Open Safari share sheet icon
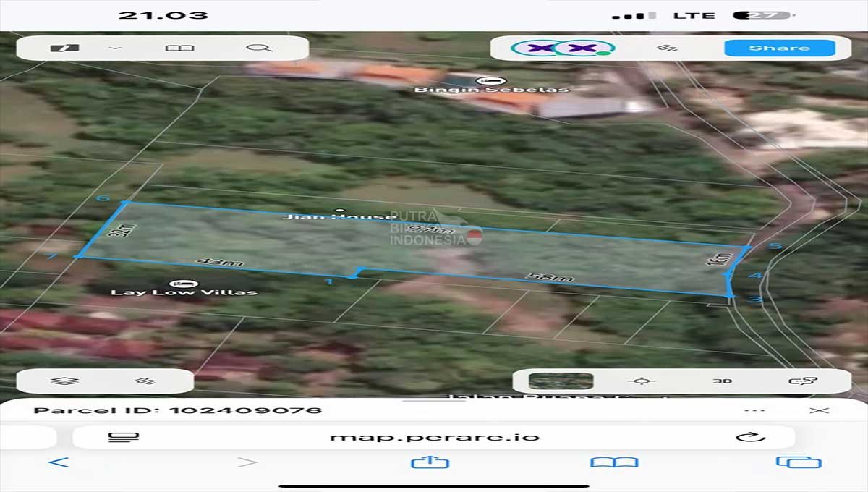 430,462
